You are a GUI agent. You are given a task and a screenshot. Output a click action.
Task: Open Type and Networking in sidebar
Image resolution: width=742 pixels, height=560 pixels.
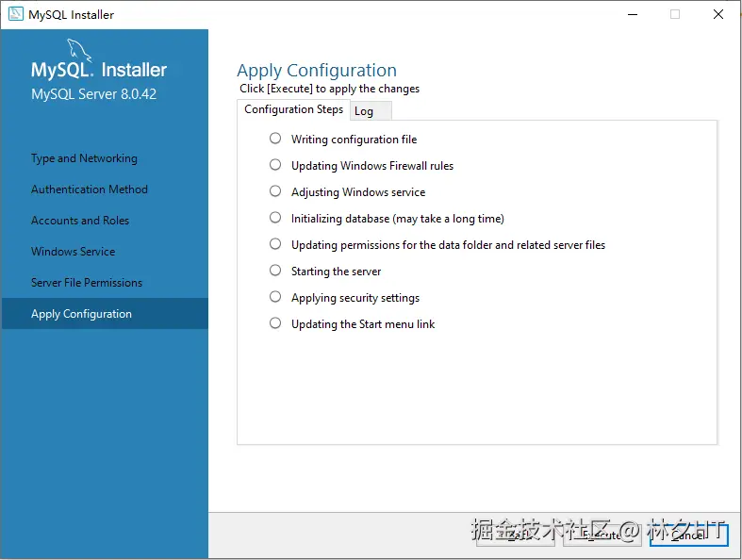84,158
